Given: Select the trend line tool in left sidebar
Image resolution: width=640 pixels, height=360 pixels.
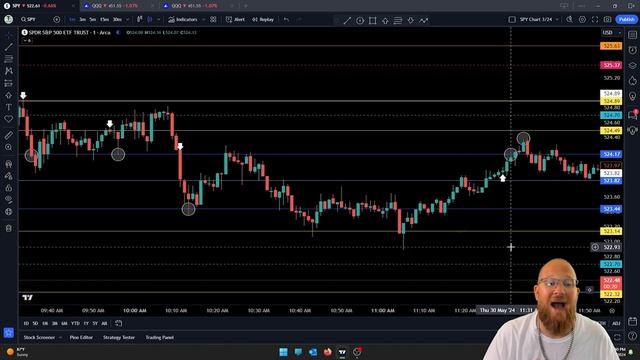Looking at the screenshot, I should pyautogui.click(x=9, y=47).
